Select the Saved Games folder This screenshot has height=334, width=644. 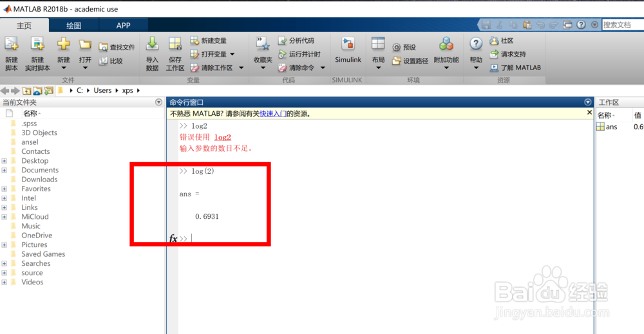click(x=43, y=254)
